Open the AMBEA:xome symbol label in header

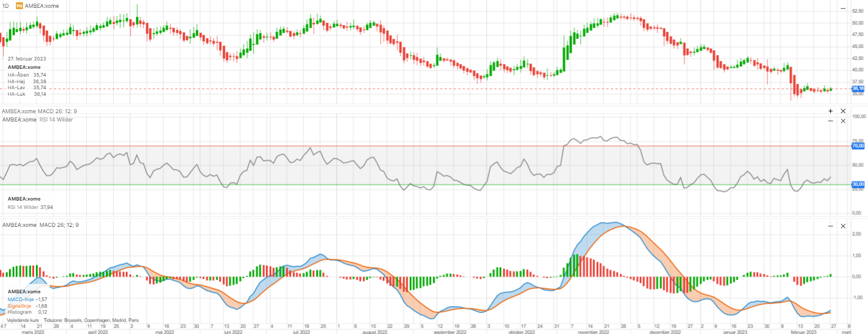(x=42, y=5)
